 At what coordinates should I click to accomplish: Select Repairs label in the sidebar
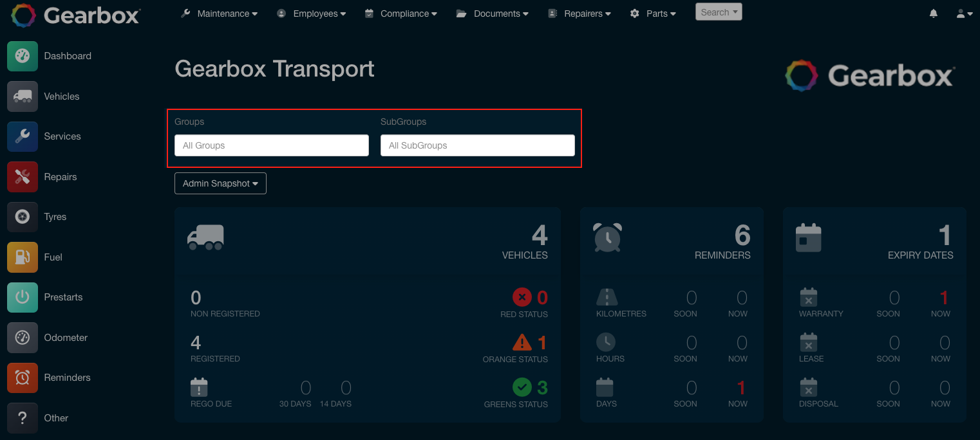61,177
